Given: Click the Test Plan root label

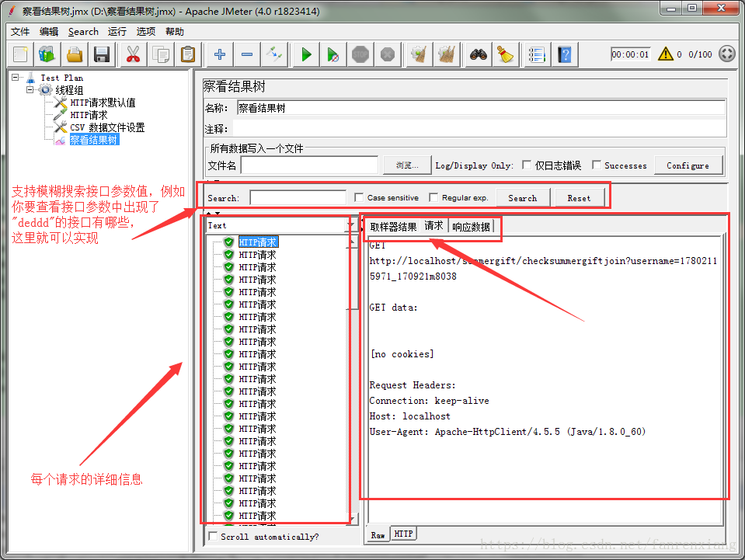Looking at the screenshot, I should point(62,77).
